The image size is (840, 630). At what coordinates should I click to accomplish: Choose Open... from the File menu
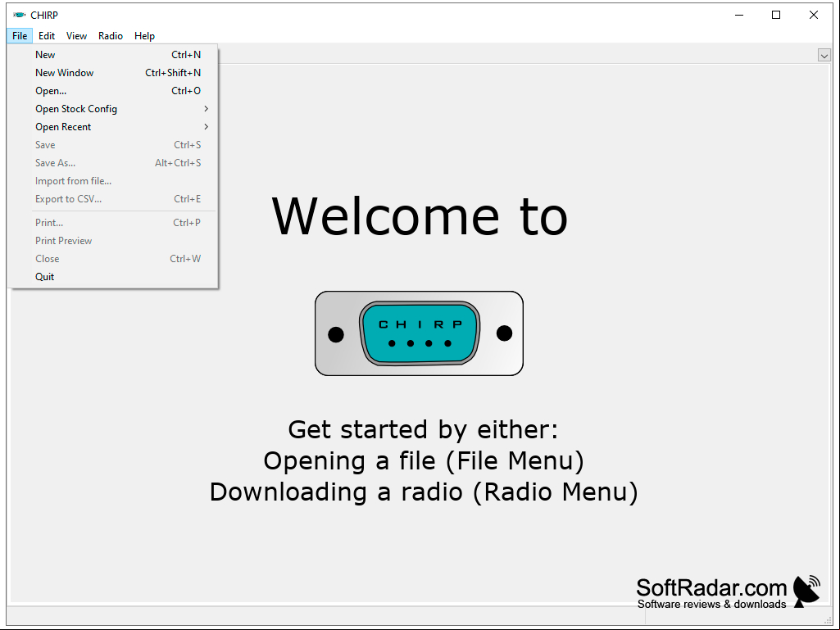tap(112, 91)
